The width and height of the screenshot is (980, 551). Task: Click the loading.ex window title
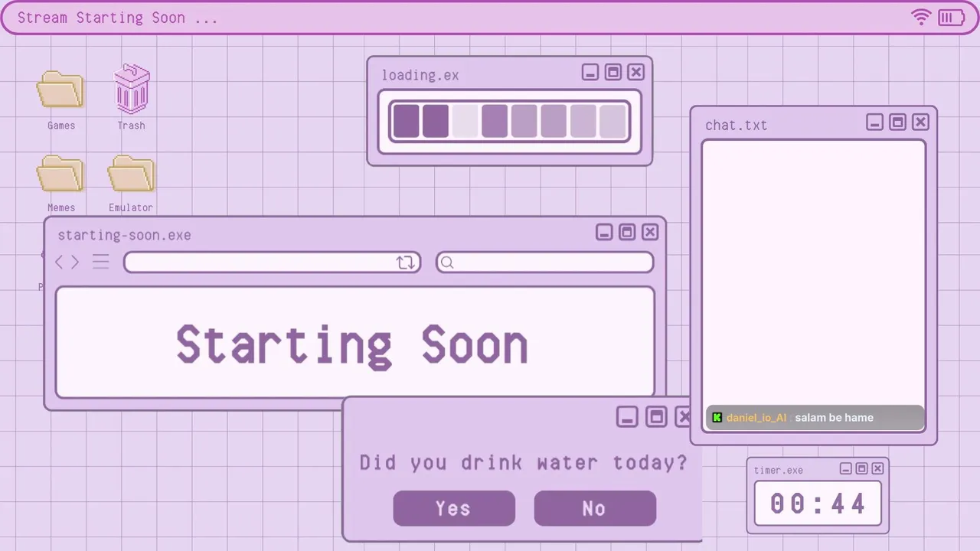420,75
